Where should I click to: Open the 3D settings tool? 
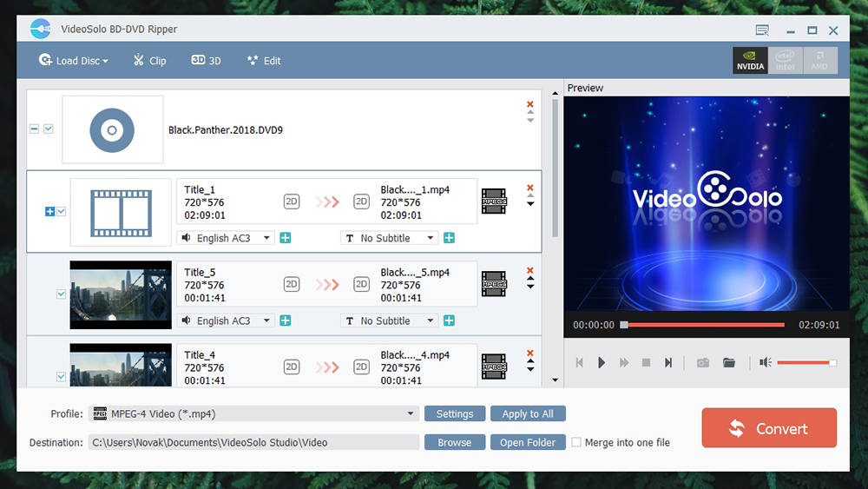206,60
